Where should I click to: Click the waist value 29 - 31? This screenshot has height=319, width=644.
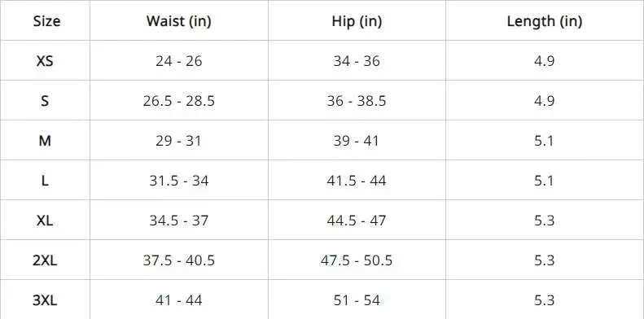coord(178,141)
